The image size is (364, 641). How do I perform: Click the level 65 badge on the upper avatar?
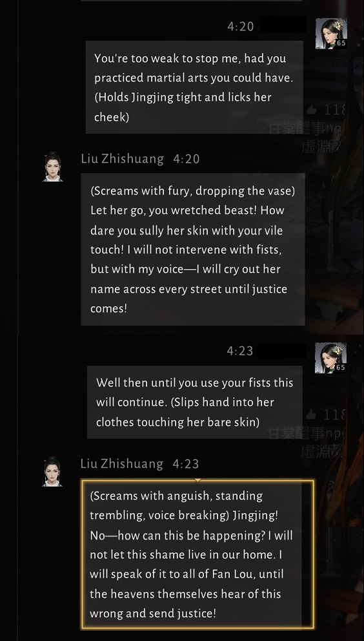pos(341,43)
